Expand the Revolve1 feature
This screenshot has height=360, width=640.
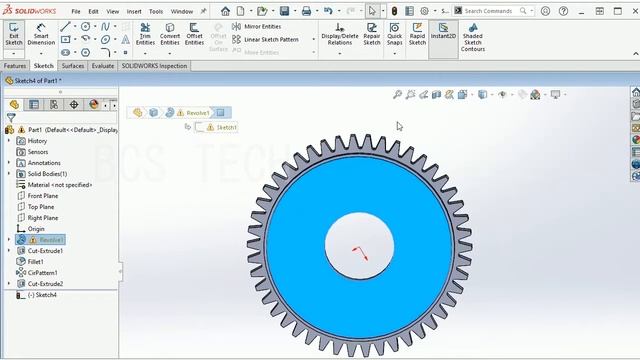point(9,240)
